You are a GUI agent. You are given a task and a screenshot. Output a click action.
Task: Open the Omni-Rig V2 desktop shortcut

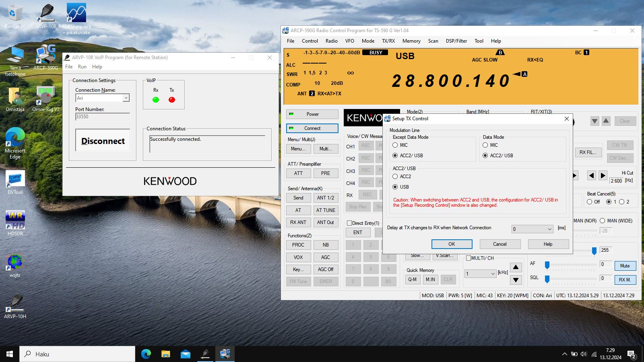[46, 99]
